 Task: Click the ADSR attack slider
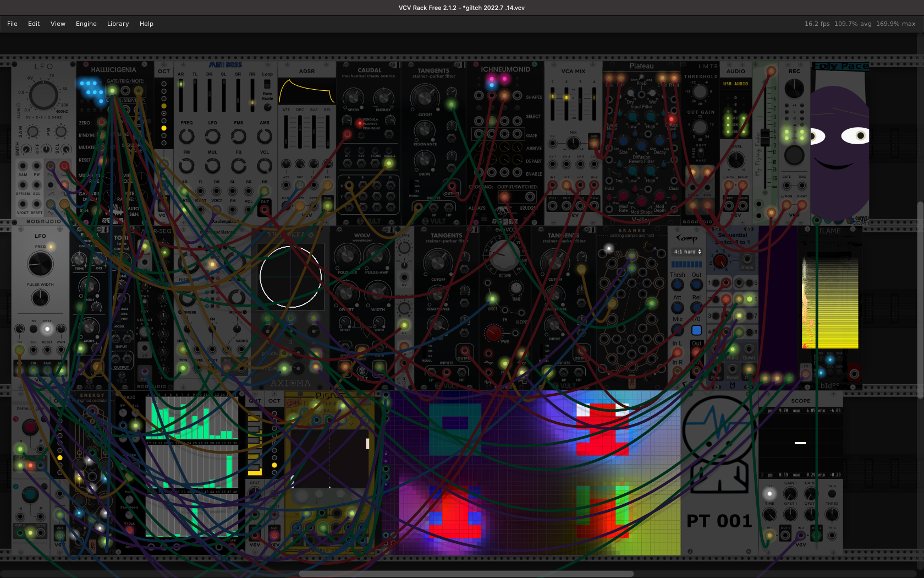(x=286, y=131)
